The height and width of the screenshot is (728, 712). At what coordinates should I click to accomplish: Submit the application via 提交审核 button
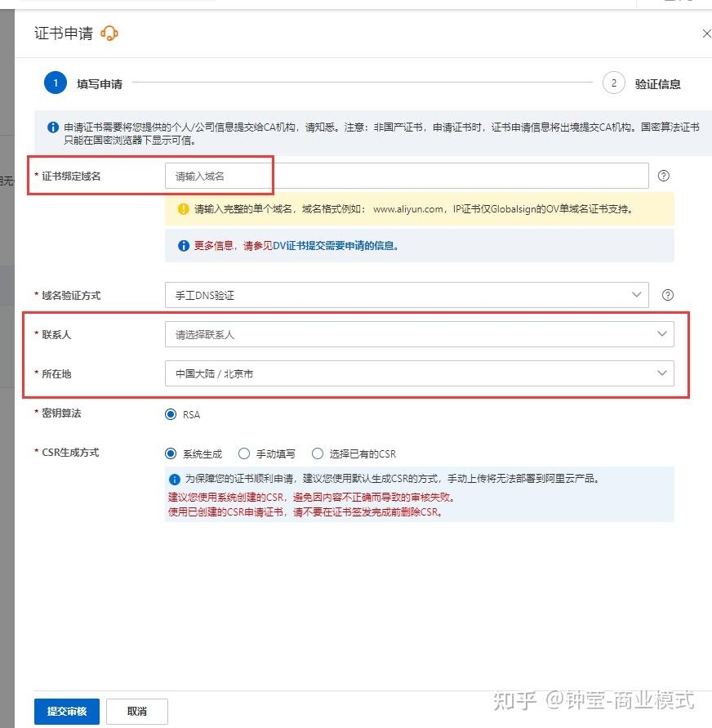pos(66,711)
